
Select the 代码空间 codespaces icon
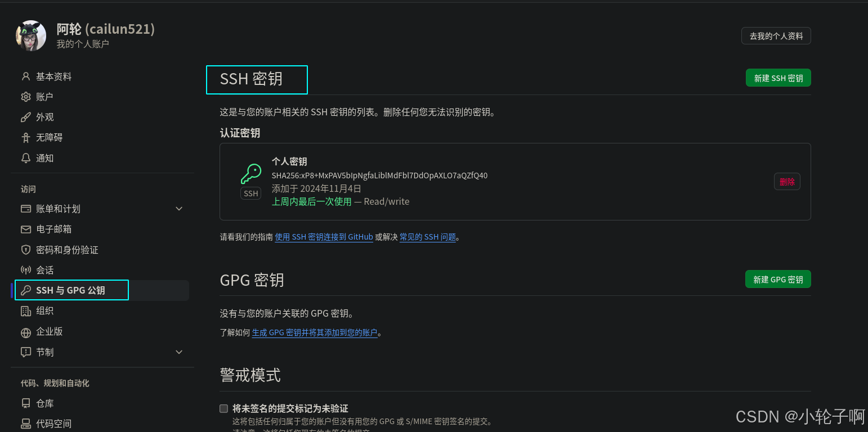(25, 423)
